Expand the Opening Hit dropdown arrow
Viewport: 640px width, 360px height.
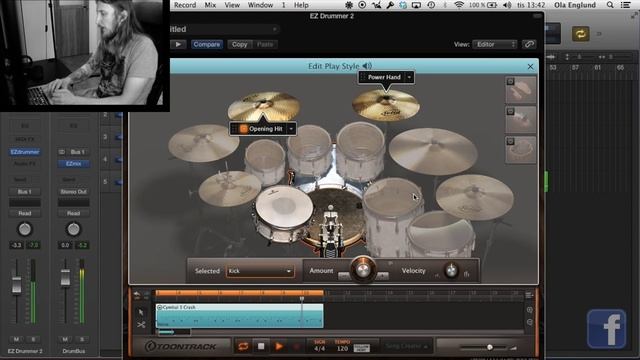[x=291, y=129]
